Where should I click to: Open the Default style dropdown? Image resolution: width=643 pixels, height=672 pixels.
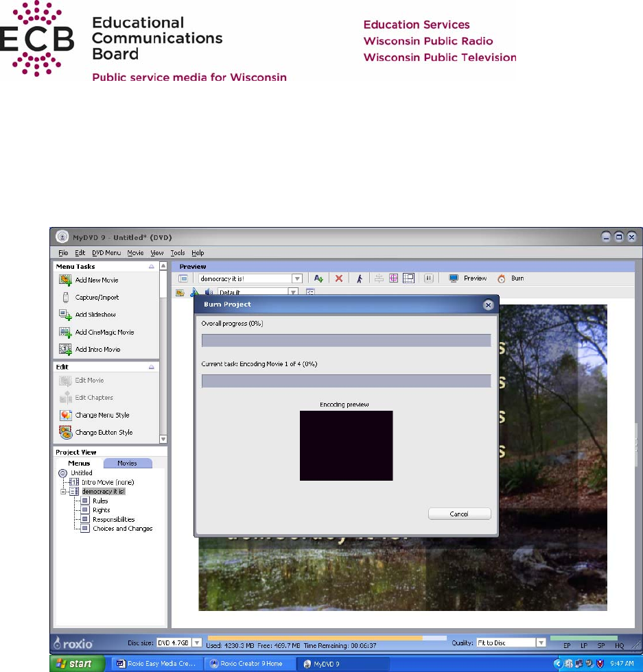click(x=293, y=292)
